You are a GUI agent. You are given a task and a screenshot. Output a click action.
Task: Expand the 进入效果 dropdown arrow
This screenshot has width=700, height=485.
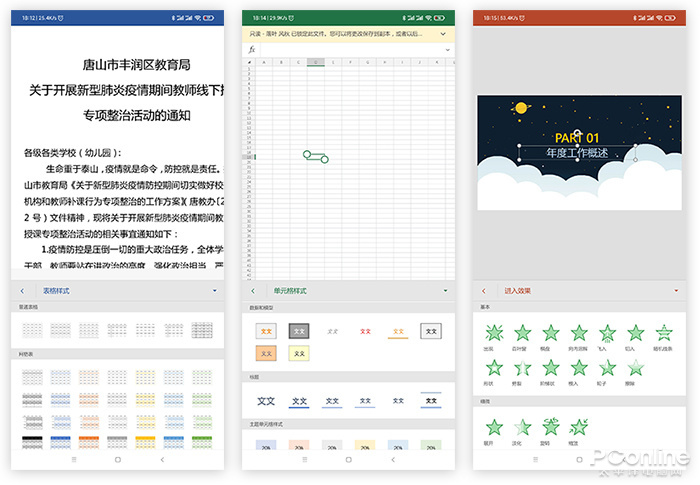677,291
